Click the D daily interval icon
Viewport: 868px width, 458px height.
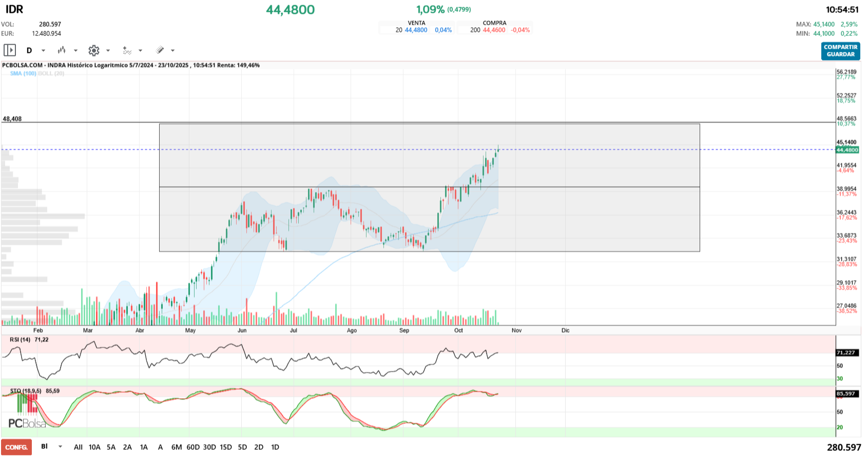tap(29, 50)
